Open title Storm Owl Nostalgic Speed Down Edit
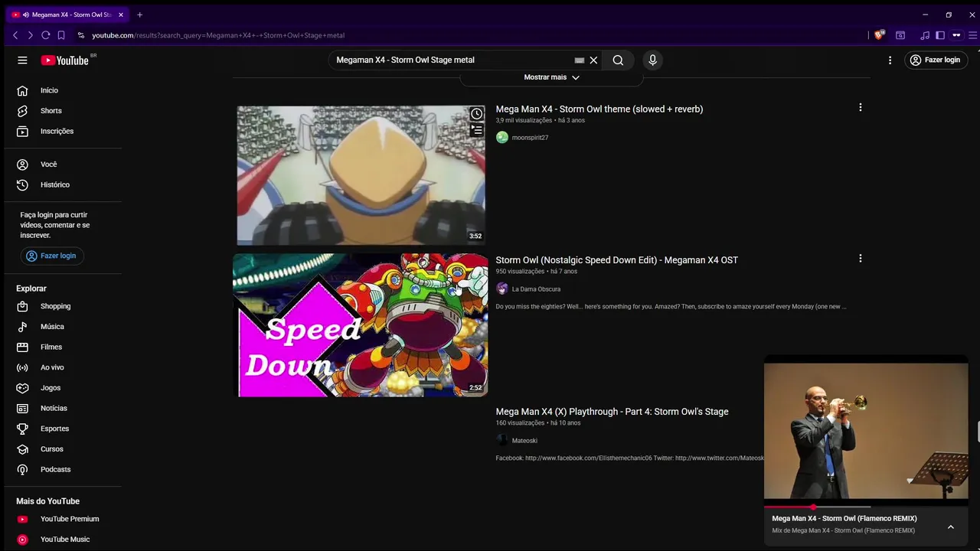The width and height of the screenshot is (980, 551). pyautogui.click(x=616, y=260)
